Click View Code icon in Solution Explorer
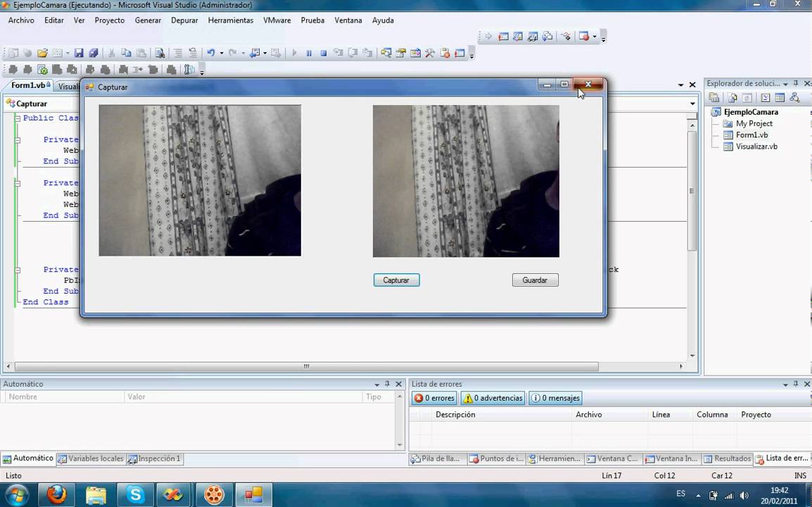 [766, 97]
